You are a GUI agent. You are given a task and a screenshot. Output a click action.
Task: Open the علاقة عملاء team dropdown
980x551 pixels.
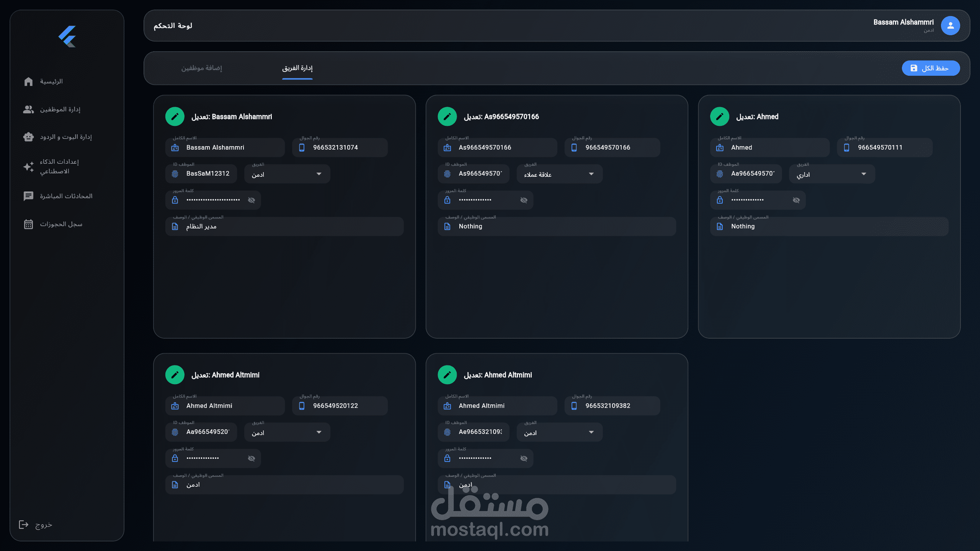[591, 174]
